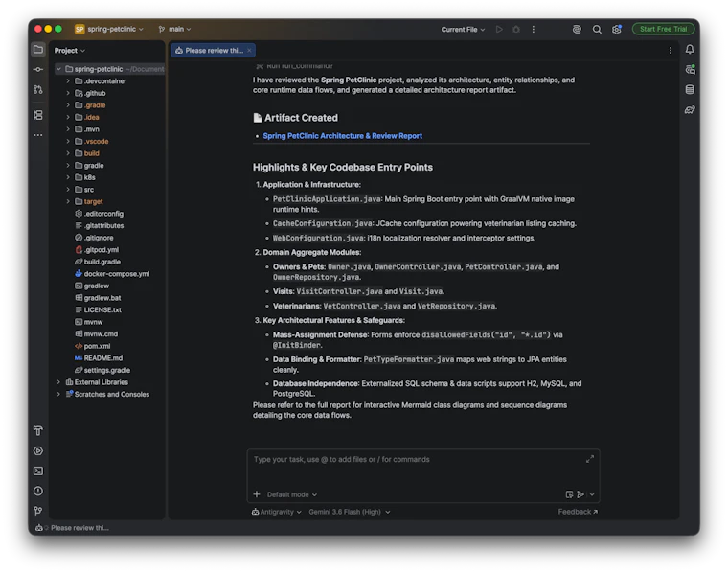This screenshot has width=728, height=573.
Task: Select build.gradle in project tree
Action: coord(102,262)
